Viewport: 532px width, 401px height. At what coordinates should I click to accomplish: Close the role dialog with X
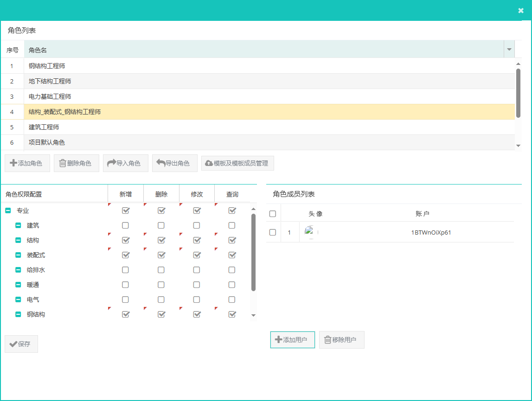[521, 11]
